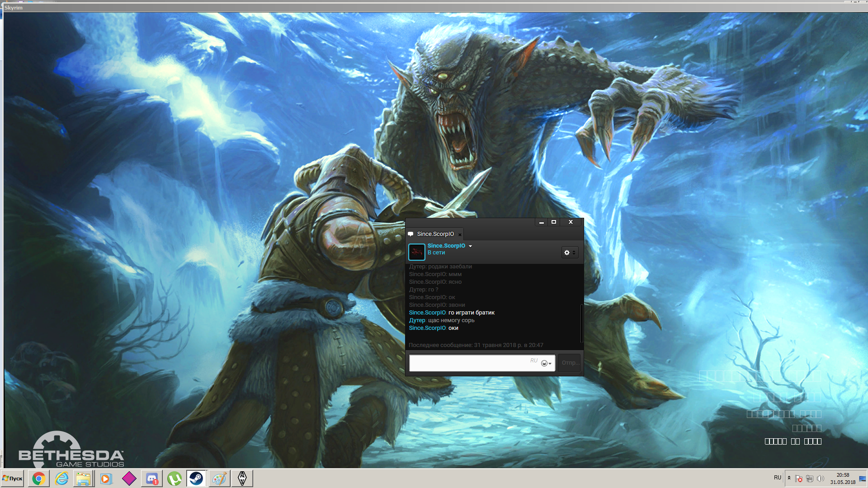Click the 'Последнее сообщение' timestamp line
This screenshot has height=488, width=868.
[x=476, y=345]
